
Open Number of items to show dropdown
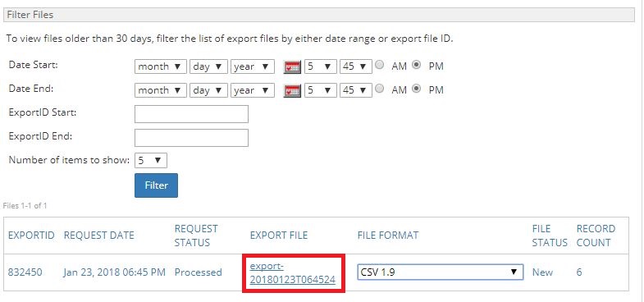[x=151, y=161]
